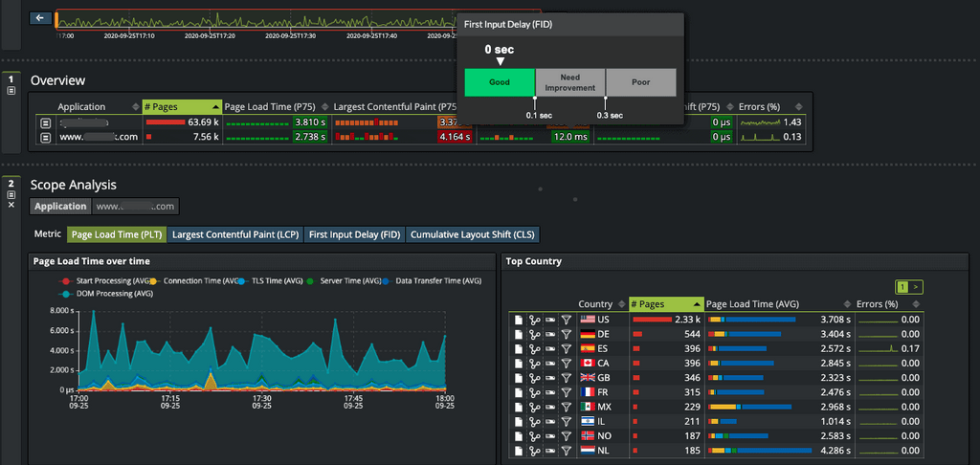Apply the funnel filter for CA

coord(567,364)
